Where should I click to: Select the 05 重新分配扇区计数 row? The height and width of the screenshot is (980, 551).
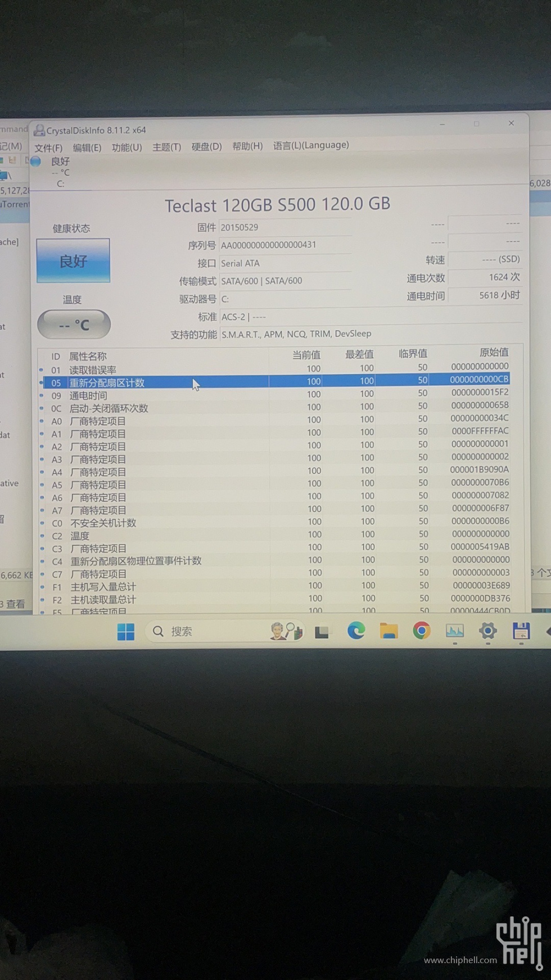click(275, 382)
